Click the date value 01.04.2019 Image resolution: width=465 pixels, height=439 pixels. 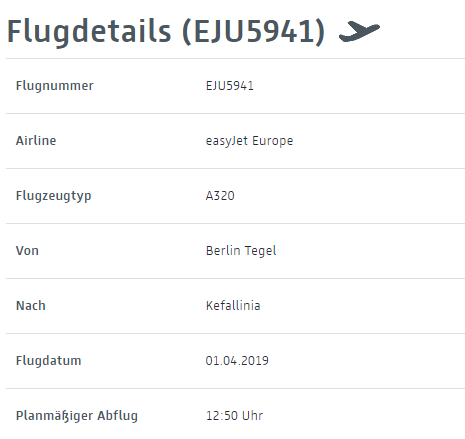[x=237, y=361]
